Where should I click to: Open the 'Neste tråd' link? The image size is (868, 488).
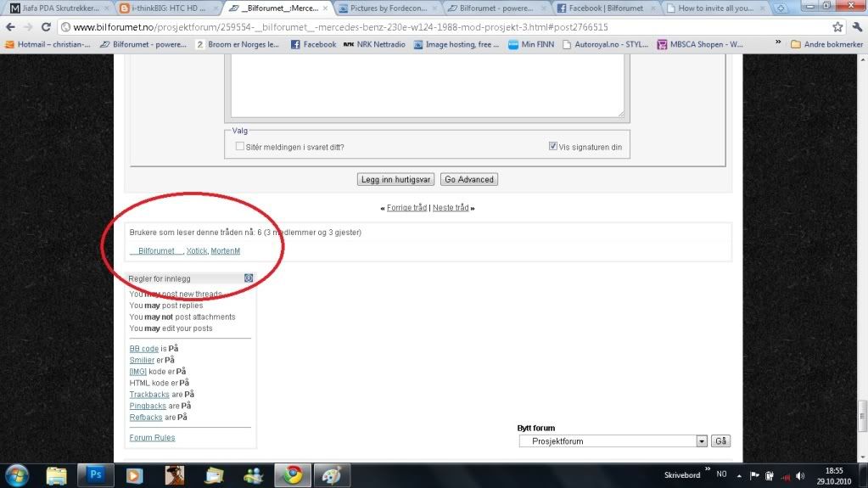point(450,208)
